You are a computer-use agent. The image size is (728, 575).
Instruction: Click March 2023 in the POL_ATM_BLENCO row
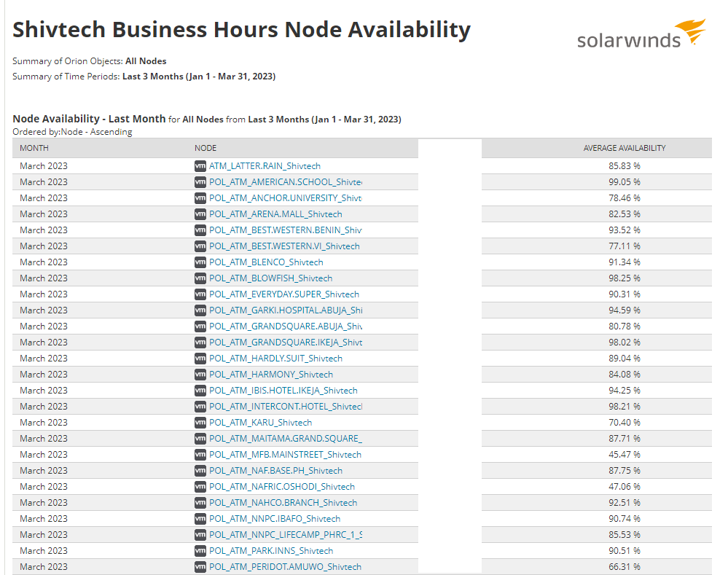[44, 262]
